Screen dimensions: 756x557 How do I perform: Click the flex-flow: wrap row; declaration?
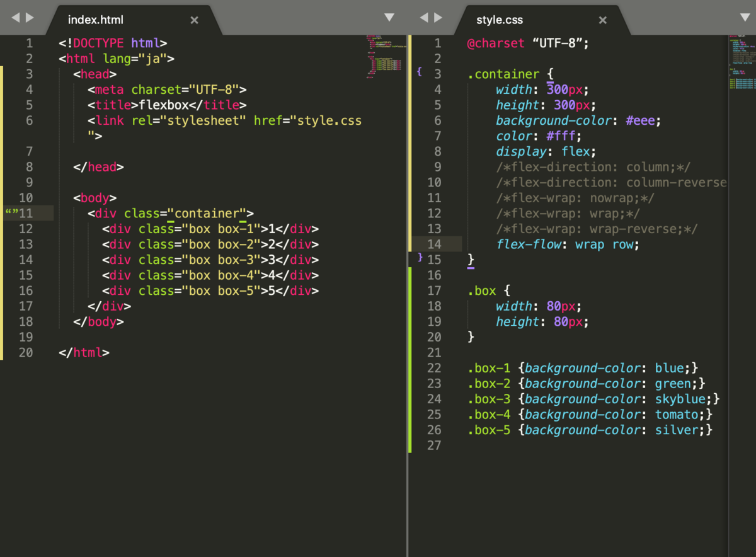pyautogui.click(x=568, y=244)
